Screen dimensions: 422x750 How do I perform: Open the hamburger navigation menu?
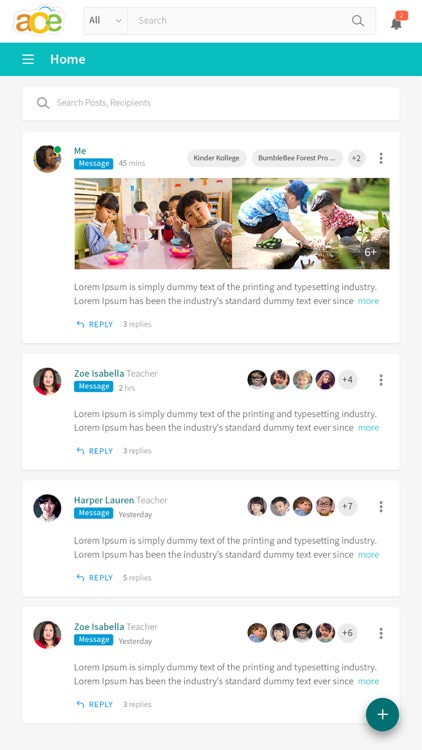(28, 59)
